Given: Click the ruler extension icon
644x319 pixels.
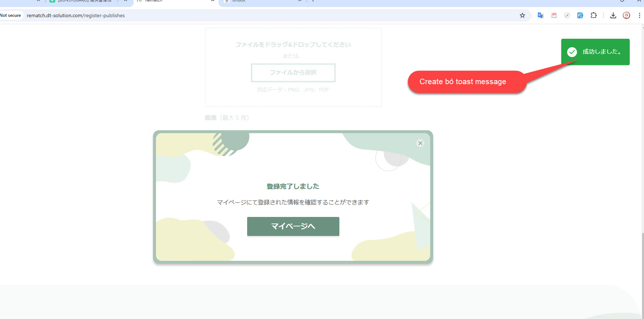Looking at the screenshot, I should pyautogui.click(x=567, y=15).
